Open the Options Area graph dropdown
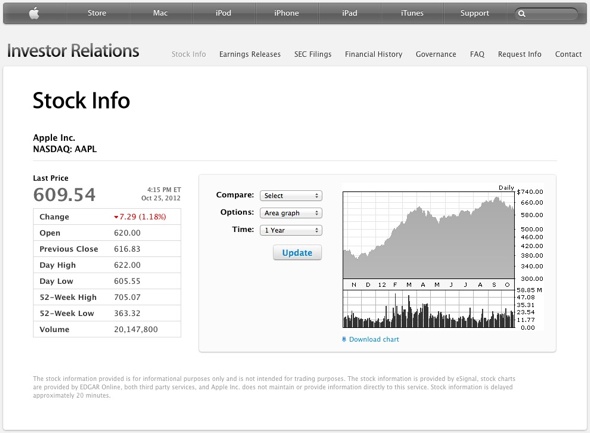 coord(291,213)
